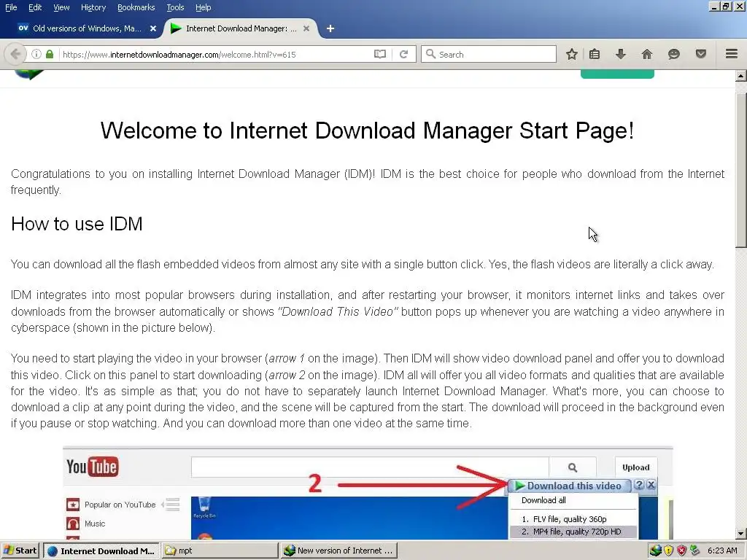
Task: Open the File menu
Action: (11, 7)
